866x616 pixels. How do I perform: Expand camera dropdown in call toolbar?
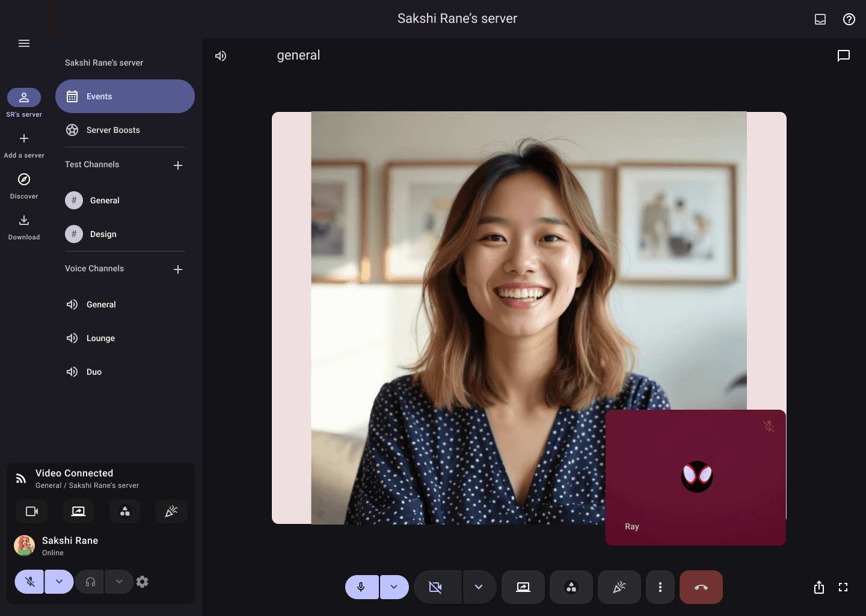479,587
